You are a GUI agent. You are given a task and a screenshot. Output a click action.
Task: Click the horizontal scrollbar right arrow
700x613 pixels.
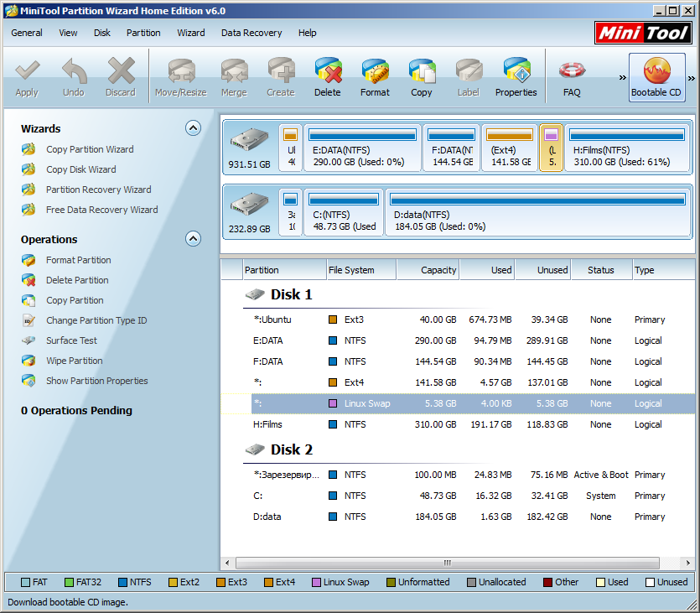tap(688, 563)
